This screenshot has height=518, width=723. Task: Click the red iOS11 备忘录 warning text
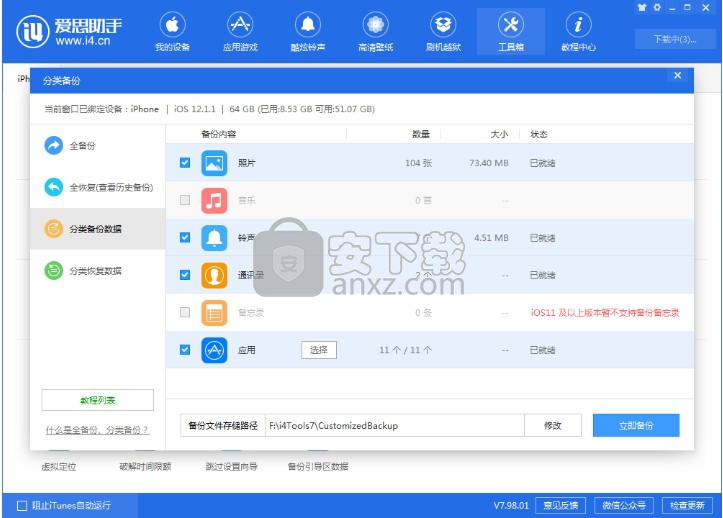[605, 313]
